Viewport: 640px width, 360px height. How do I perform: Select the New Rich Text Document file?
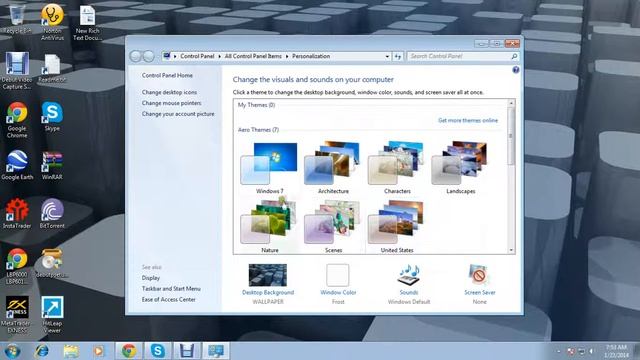point(87,22)
